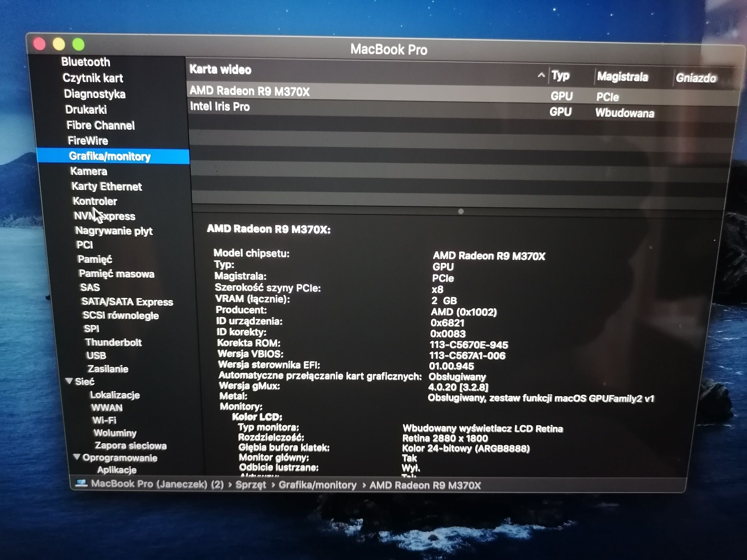
Task: Select Kontroler in the sidebar
Action: (x=95, y=201)
